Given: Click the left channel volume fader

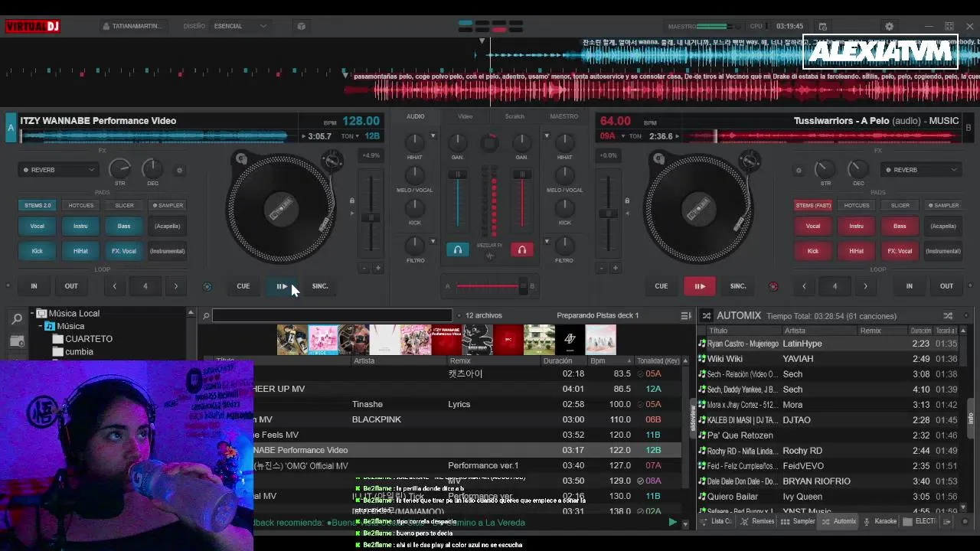Looking at the screenshot, I should coord(458,175).
